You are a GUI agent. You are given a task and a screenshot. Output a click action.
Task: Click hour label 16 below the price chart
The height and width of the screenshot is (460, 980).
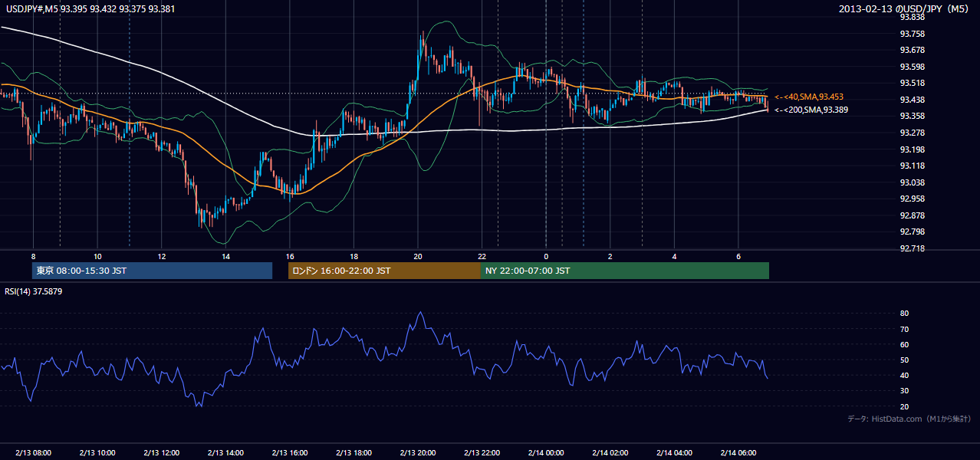(x=290, y=256)
